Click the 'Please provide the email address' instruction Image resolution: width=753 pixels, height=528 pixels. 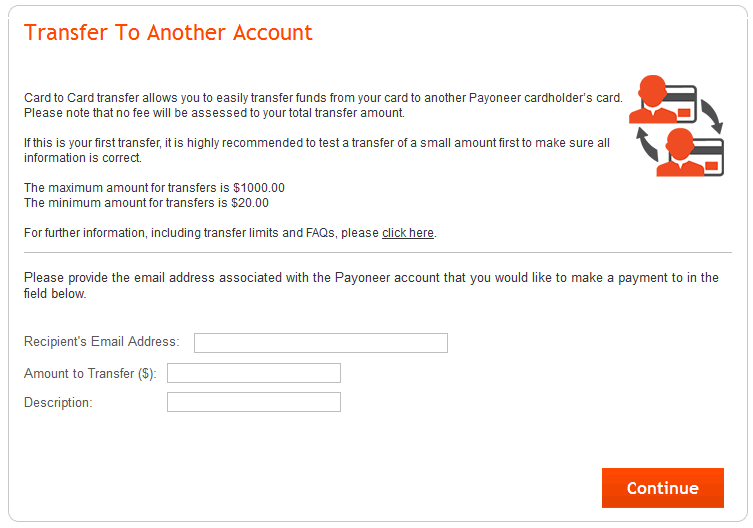[371, 285]
